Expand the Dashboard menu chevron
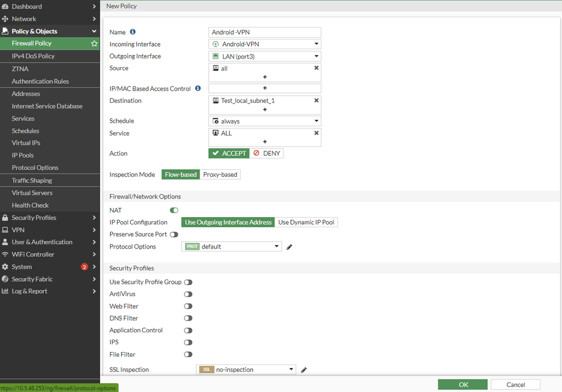Screen dimensions: 562x392 94,6
